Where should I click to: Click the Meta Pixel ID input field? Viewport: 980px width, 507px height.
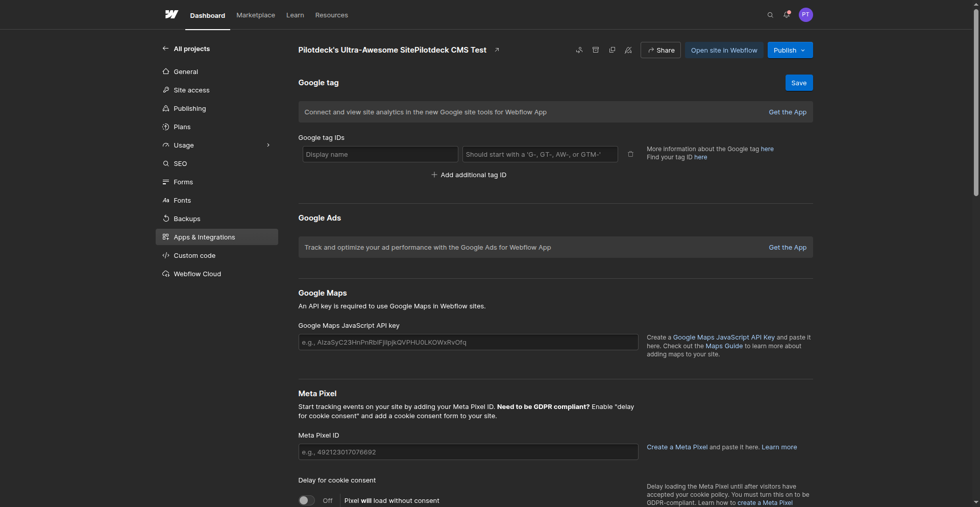[468, 452]
